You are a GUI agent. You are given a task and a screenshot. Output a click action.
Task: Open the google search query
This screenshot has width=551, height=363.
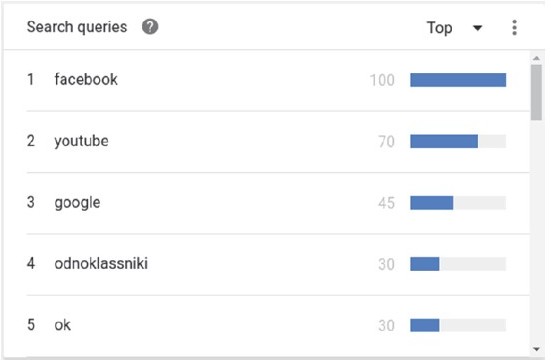click(77, 203)
